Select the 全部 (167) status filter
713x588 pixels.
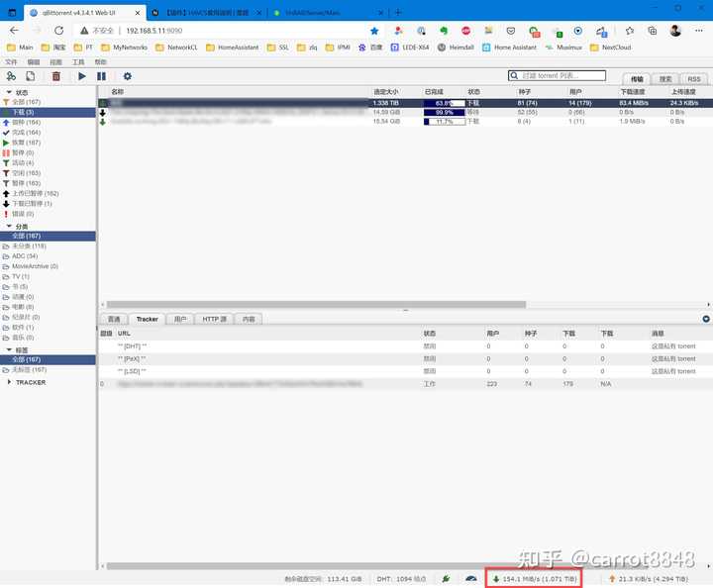pos(48,102)
